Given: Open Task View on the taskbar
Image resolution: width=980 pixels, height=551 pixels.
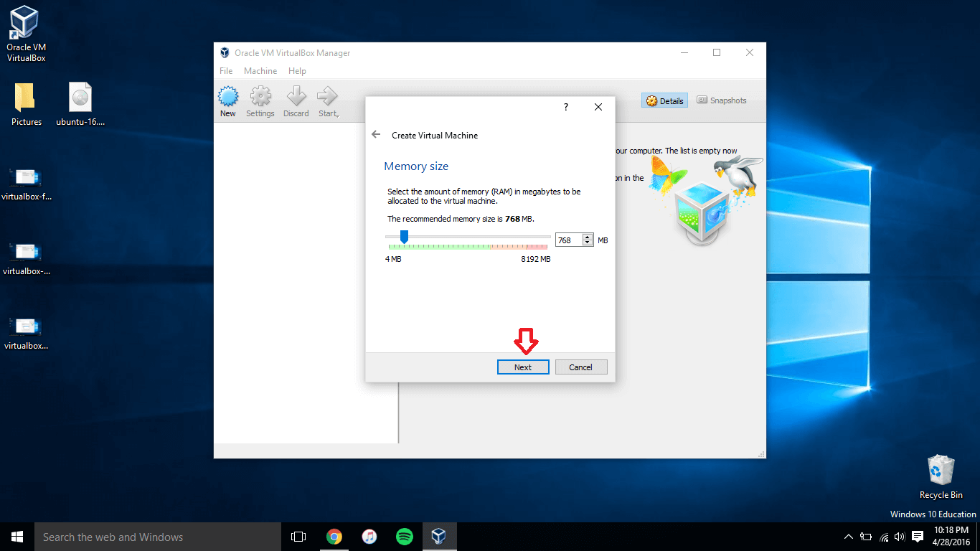Looking at the screenshot, I should pyautogui.click(x=298, y=537).
